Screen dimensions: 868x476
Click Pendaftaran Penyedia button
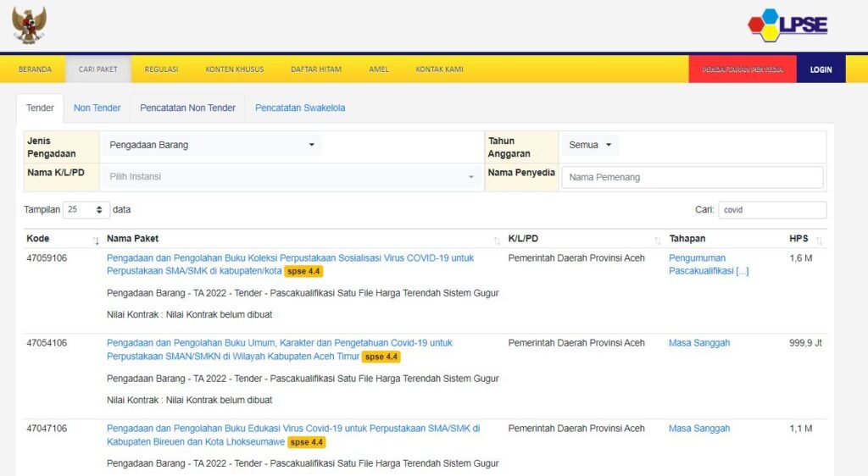(743, 69)
